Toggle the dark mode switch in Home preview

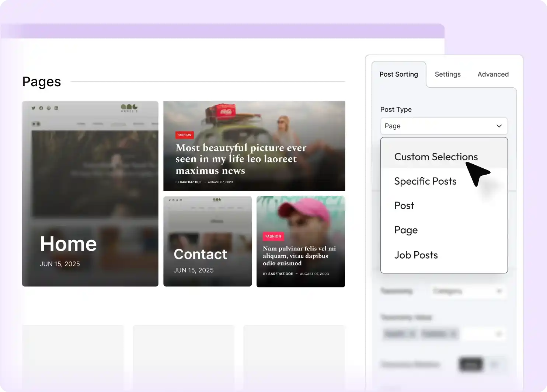36,124
